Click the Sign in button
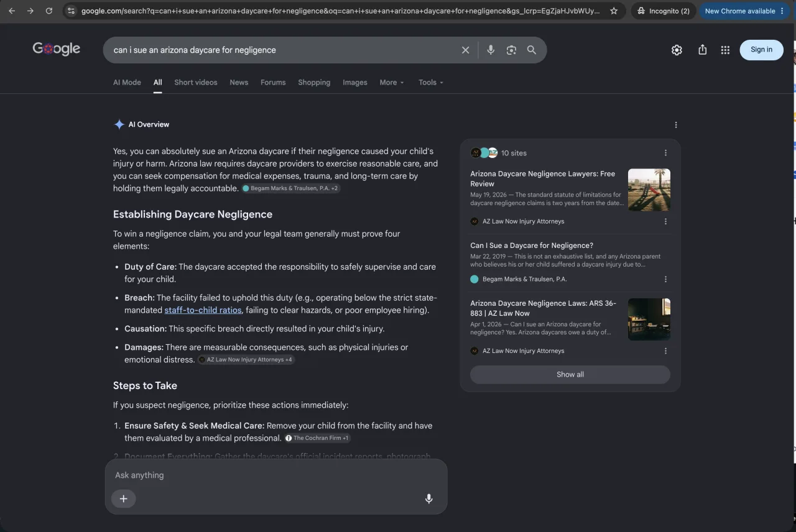Viewport: 796px width, 532px height. (761, 50)
